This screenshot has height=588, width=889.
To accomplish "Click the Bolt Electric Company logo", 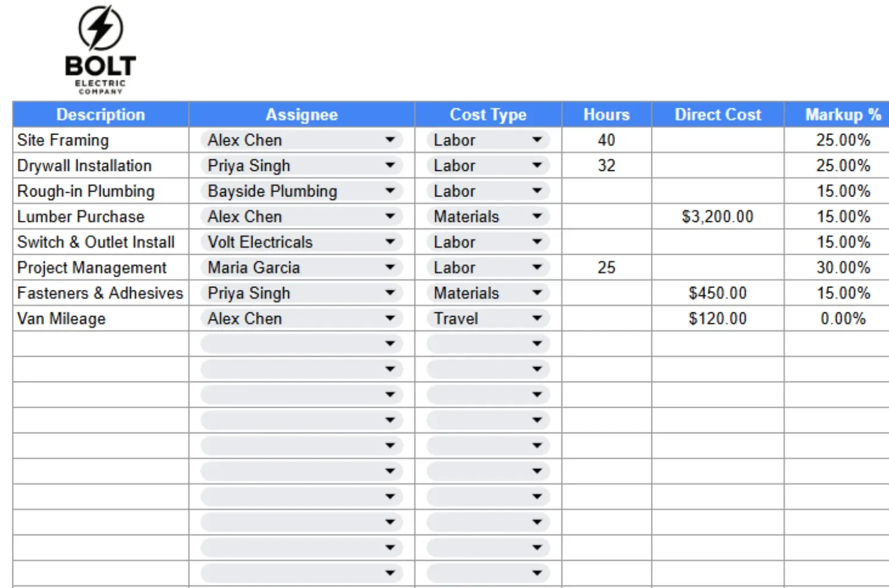I will [100, 50].
